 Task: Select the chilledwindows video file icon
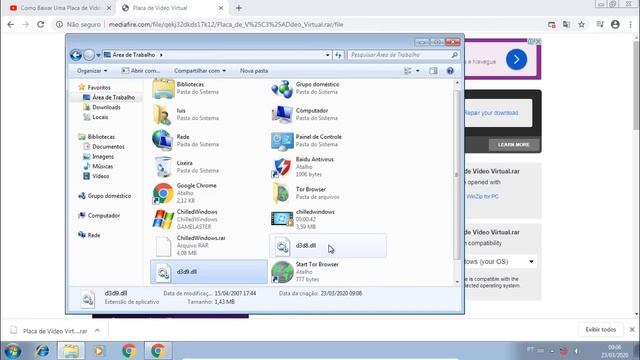pos(282,219)
